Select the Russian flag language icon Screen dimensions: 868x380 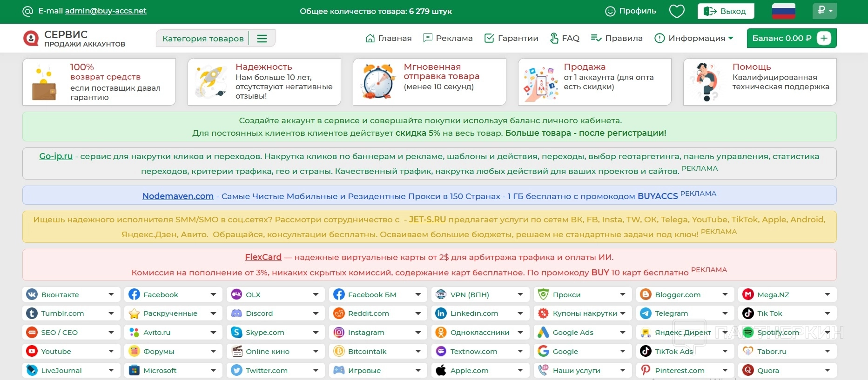[x=783, y=11]
